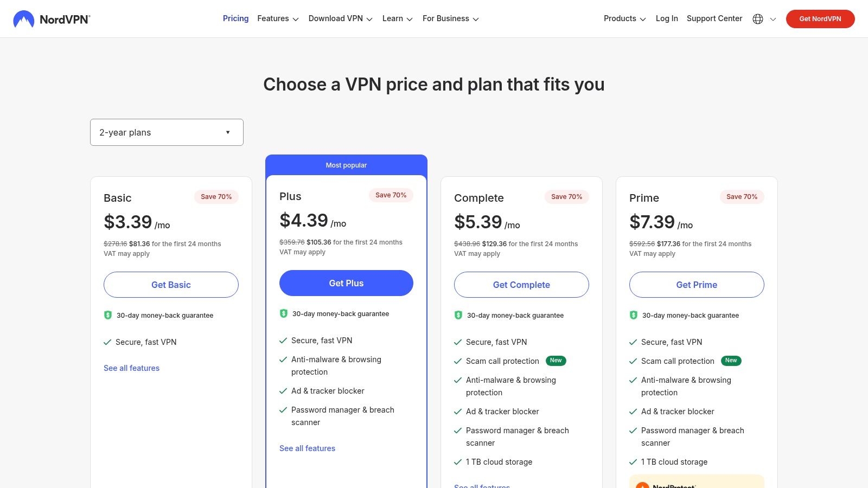This screenshot has height=488, width=868.
Task: Open the For Business menu
Action: click(x=450, y=18)
